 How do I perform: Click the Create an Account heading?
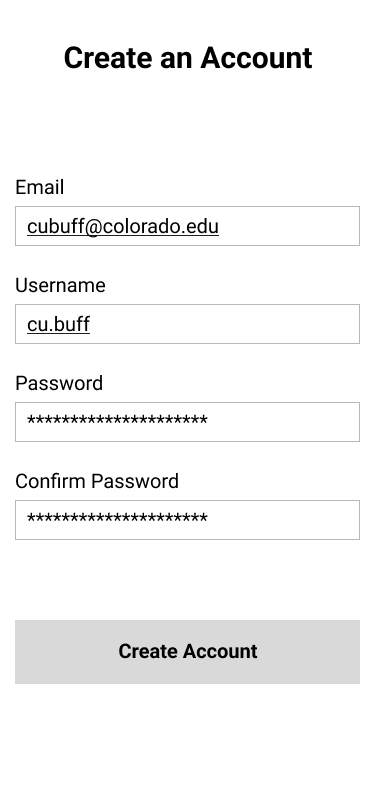(188, 57)
